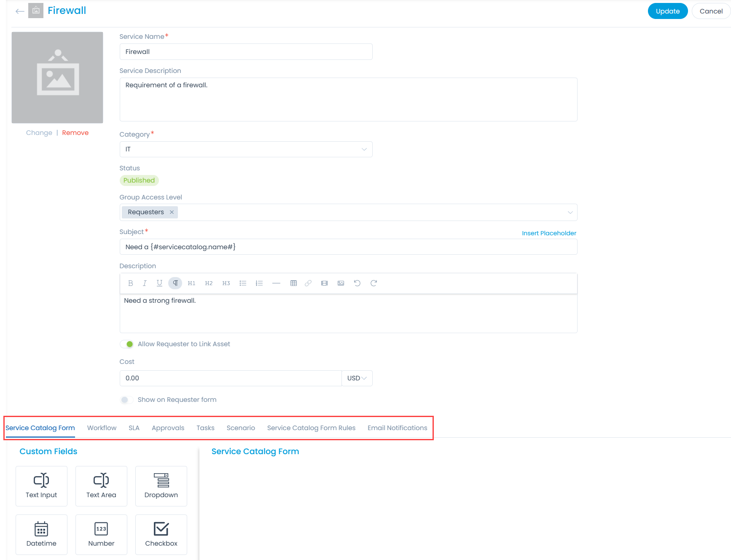Add a Text Input custom field

pos(41,486)
